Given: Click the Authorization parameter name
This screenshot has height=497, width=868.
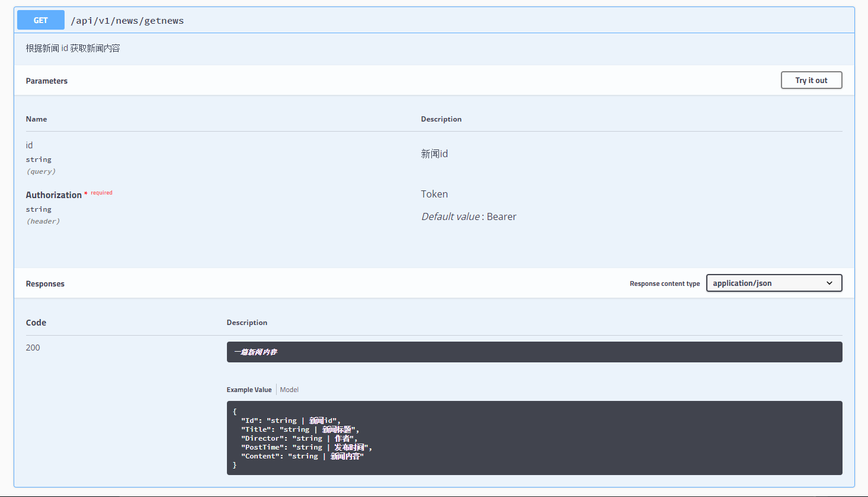Looking at the screenshot, I should 54,195.
